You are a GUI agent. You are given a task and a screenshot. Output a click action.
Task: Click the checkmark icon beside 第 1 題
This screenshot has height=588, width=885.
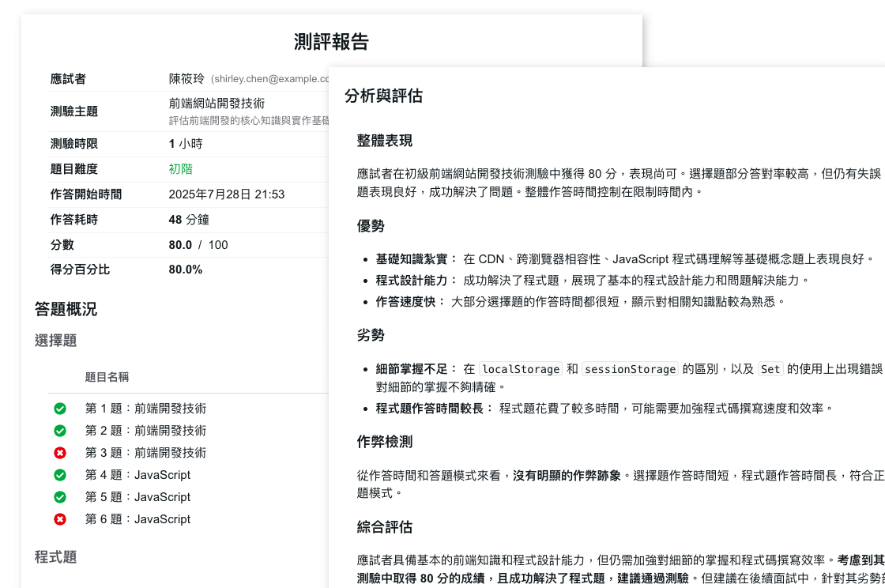pyautogui.click(x=59, y=409)
